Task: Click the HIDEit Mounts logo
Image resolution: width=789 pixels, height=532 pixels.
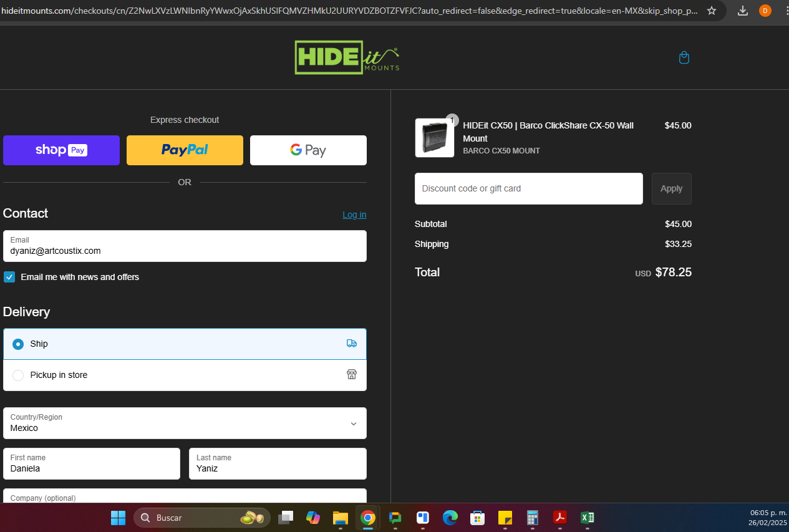Action: pyautogui.click(x=347, y=57)
